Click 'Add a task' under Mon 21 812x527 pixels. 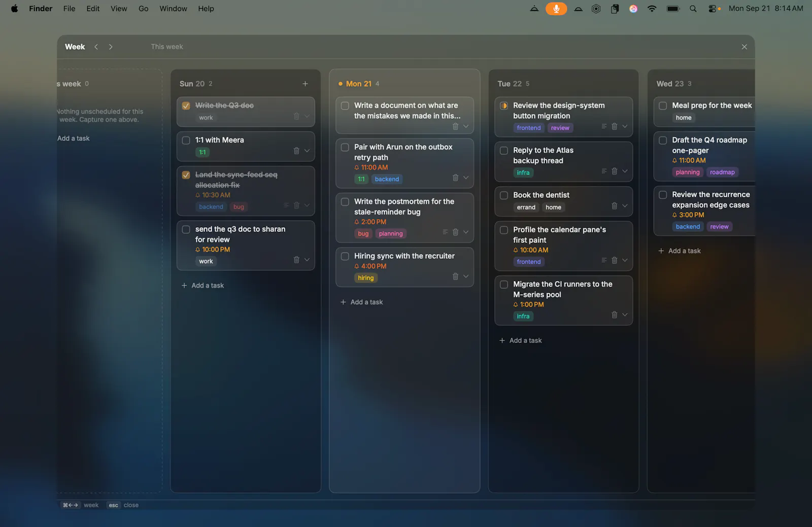[x=361, y=302]
